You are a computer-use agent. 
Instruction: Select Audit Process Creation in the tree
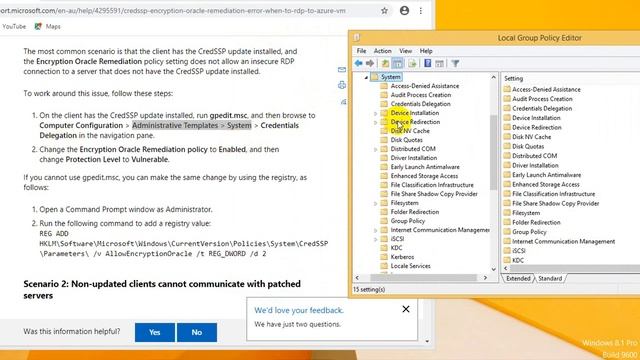point(421,95)
